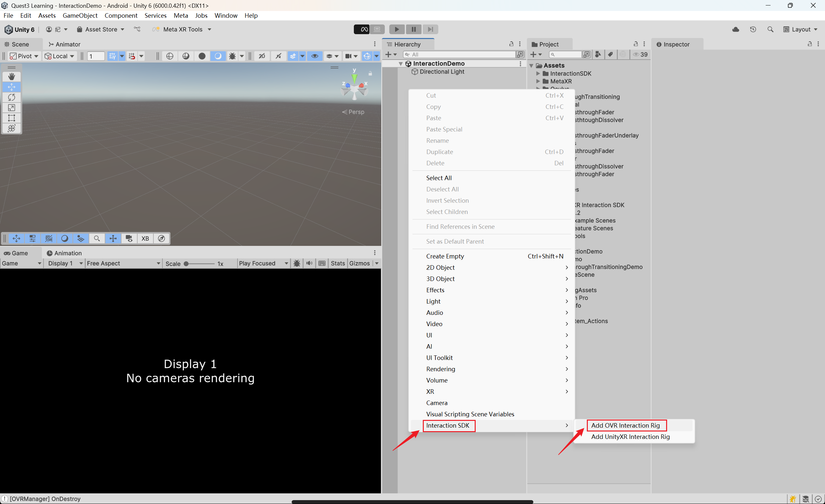Screen dimensions: 825x504
Task: Toggle Scene effects skybox button
Action: point(293,56)
